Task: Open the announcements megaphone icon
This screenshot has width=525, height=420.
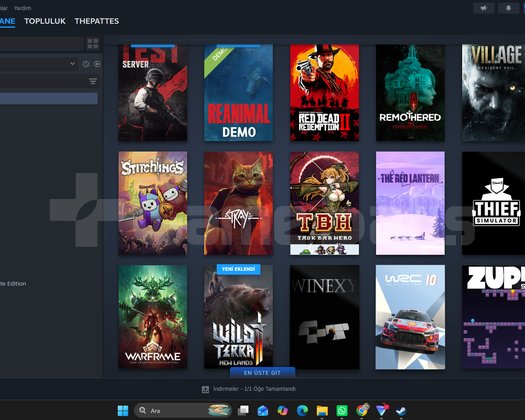Action: (483, 8)
